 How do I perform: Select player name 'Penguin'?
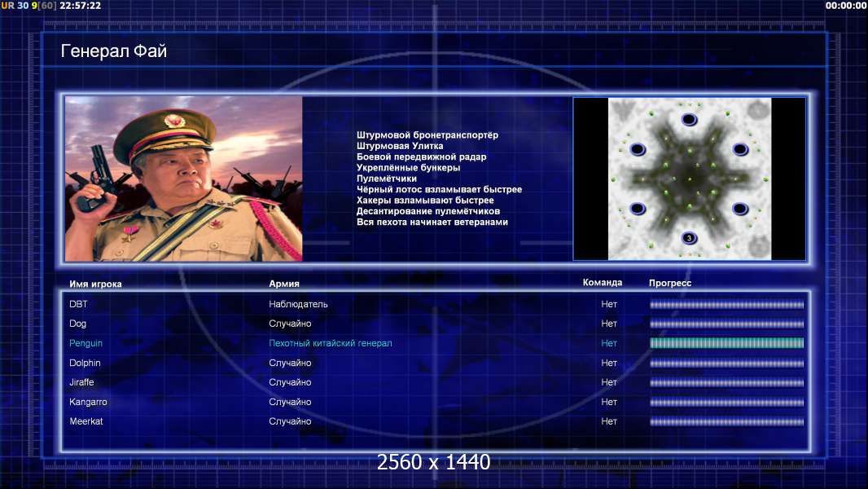point(85,343)
